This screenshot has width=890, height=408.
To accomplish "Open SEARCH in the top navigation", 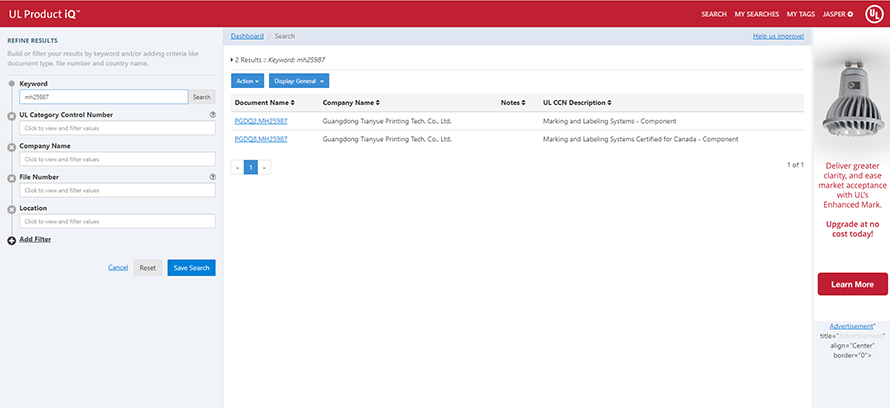I will [714, 14].
